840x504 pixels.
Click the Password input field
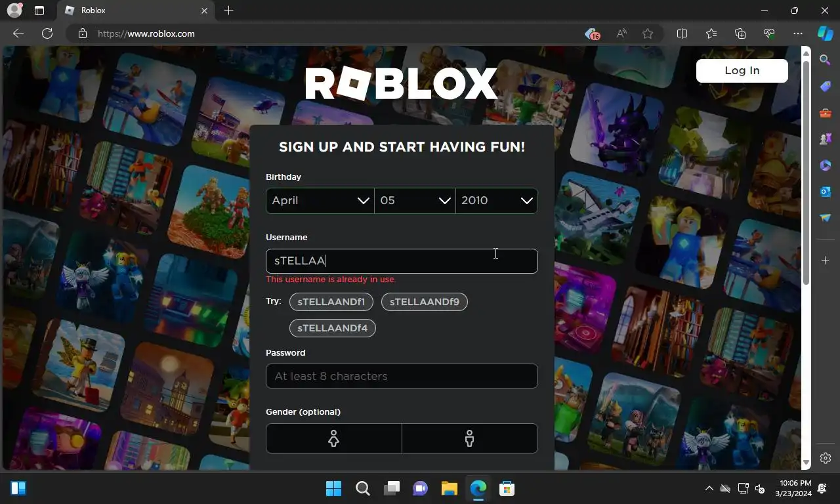tap(402, 376)
